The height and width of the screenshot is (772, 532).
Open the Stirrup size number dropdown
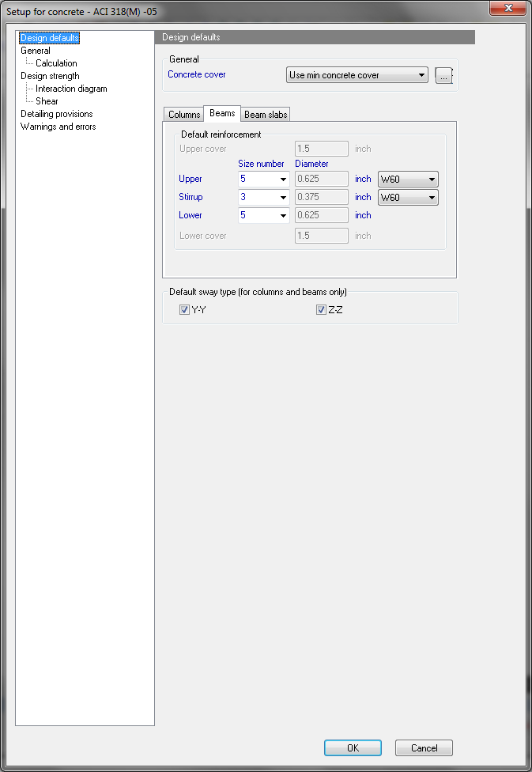[263, 197]
